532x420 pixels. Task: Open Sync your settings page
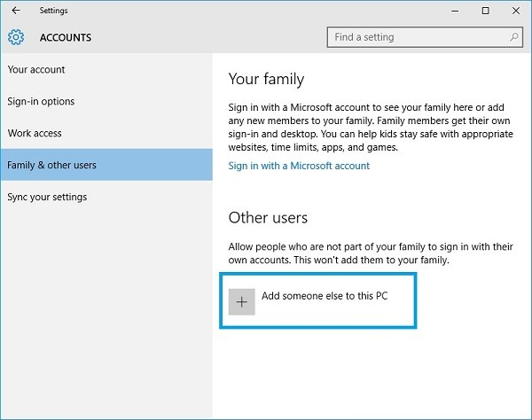pos(47,197)
